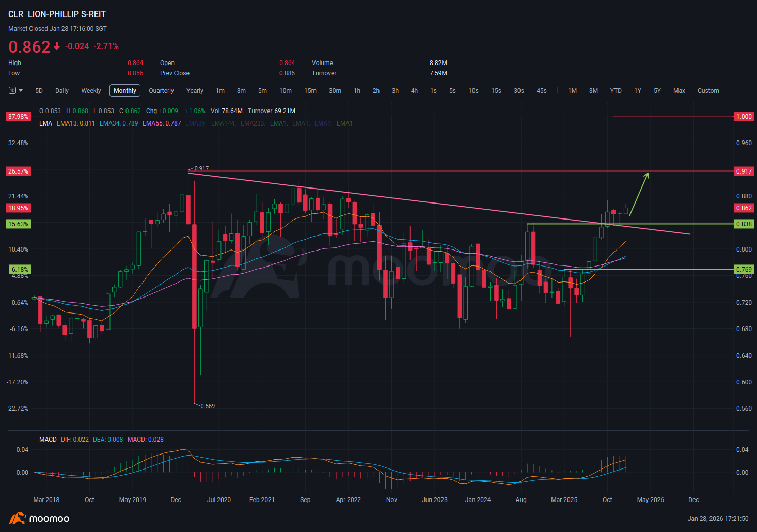This screenshot has width=757, height=532.
Task: Show the Max date range
Action: (x=680, y=91)
